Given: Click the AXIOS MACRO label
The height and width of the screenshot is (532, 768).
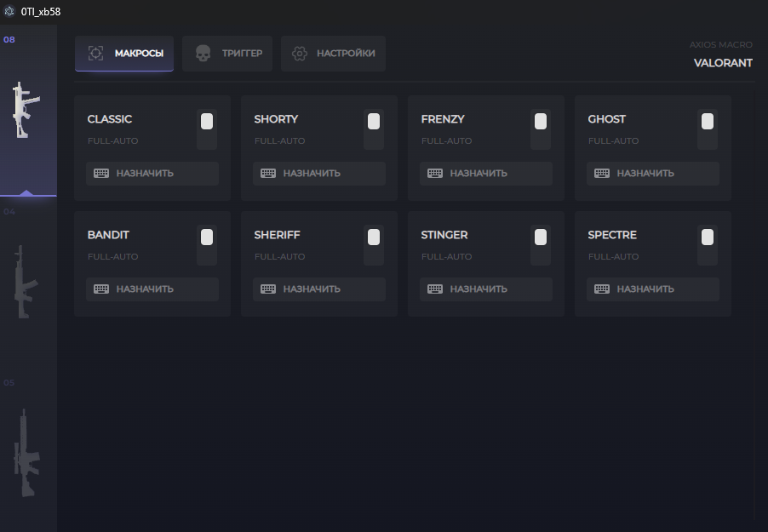Looking at the screenshot, I should 721,44.
